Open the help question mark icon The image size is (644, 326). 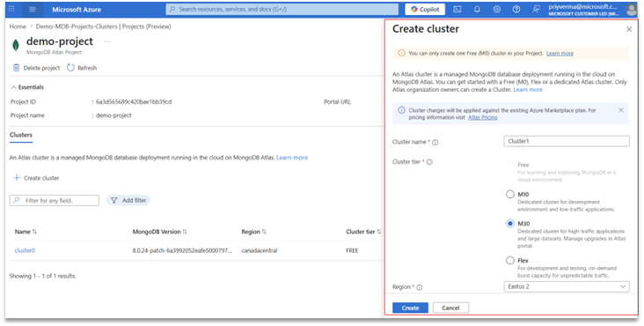[x=516, y=9]
